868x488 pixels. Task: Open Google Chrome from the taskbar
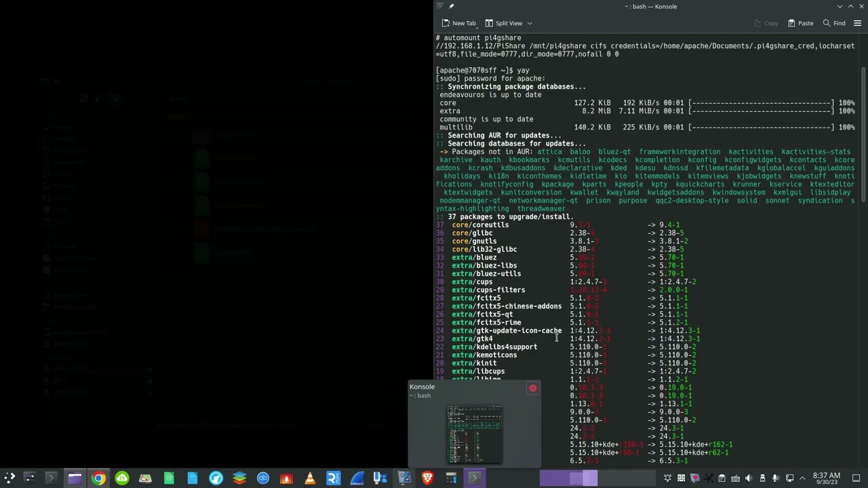pos(98,478)
